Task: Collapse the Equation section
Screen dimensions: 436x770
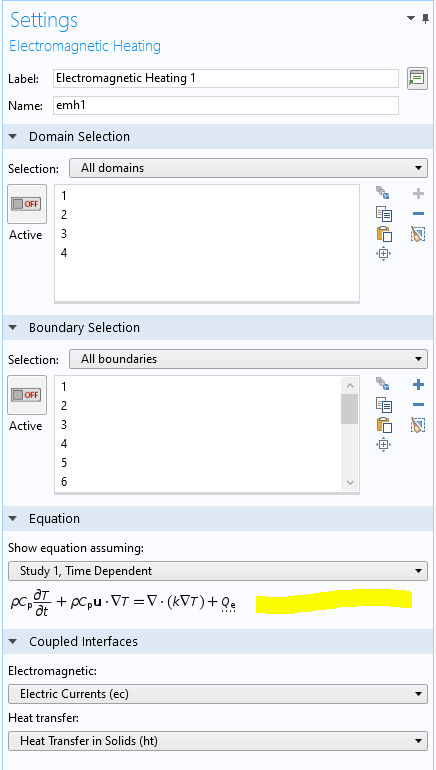Action: pyautogui.click(x=13, y=519)
